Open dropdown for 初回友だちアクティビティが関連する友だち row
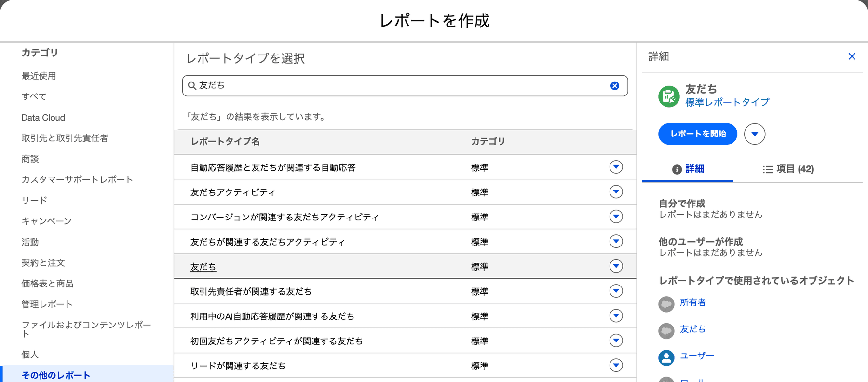Viewport: 868px width, 382px height. [x=616, y=341]
